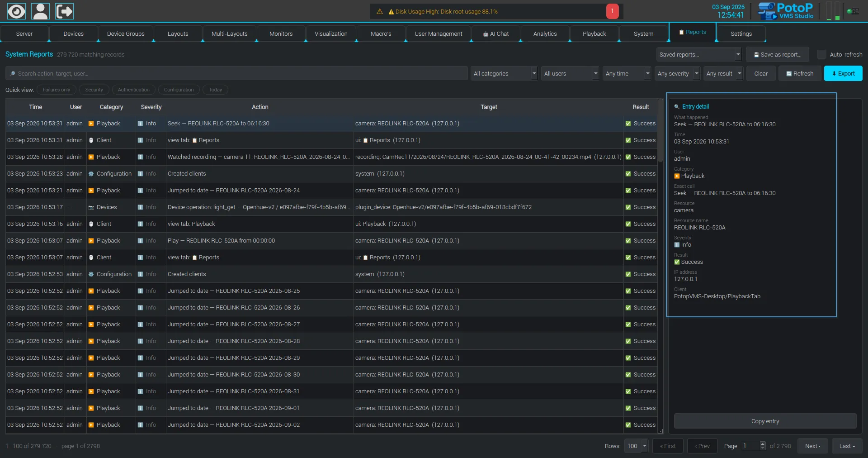Toggle the Today quick view filter
This screenshot has width=868, height=458.
coord(215,90)
